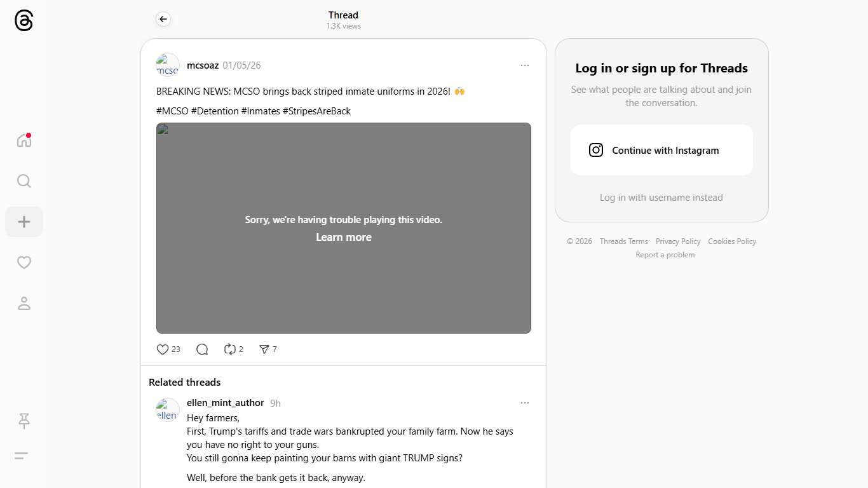This screenshot has width=868, height=488.
Task: Like the mcsoaz post with 23 likes
Action: (168, 349)
